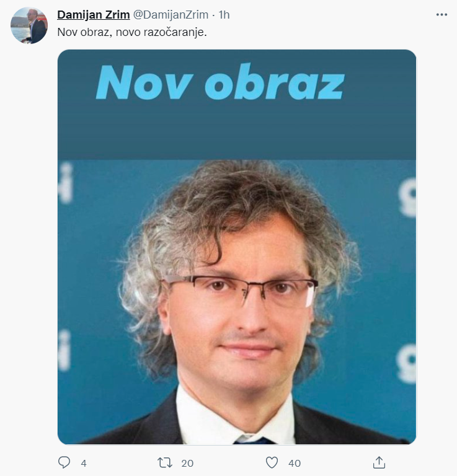
Task: Open the @DamijanZrim handle link
Action: click(x=171, y=15)
